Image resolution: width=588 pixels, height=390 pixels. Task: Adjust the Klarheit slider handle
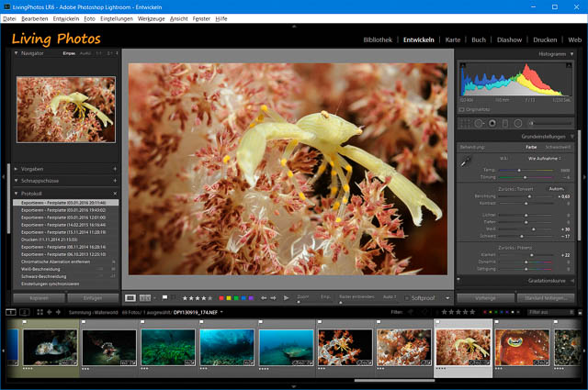pos(531,255)
